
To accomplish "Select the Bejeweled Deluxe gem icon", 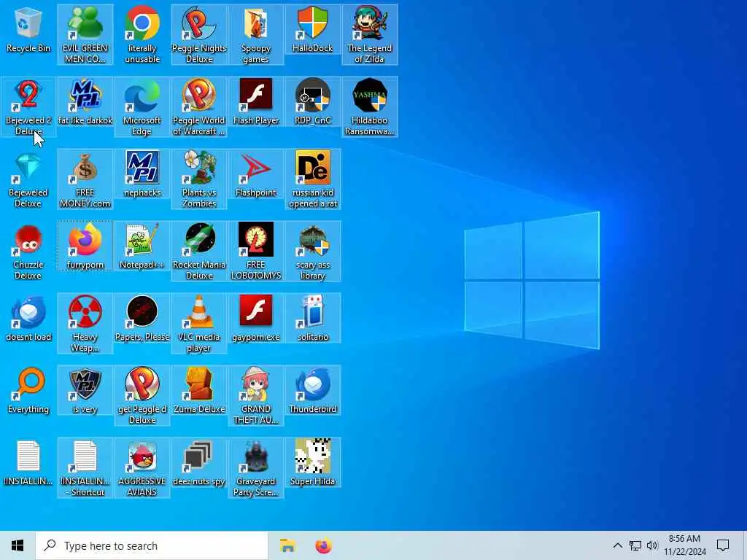I will 28,179.
